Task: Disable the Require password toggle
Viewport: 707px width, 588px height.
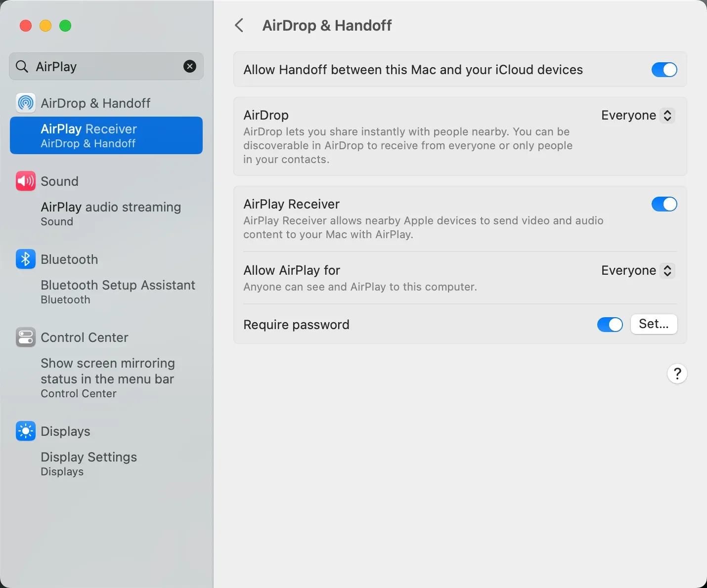Action: click(x=610, y=325)
